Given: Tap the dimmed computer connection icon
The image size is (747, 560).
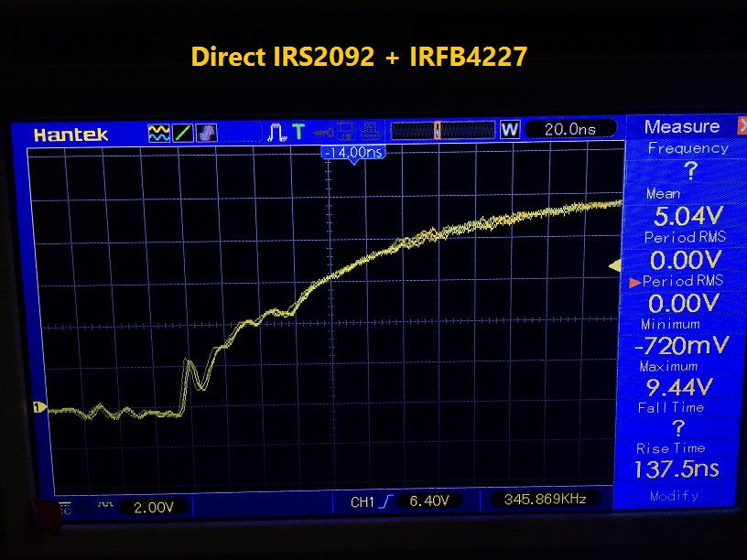Looking at the screenshot, I should (346, 131).
